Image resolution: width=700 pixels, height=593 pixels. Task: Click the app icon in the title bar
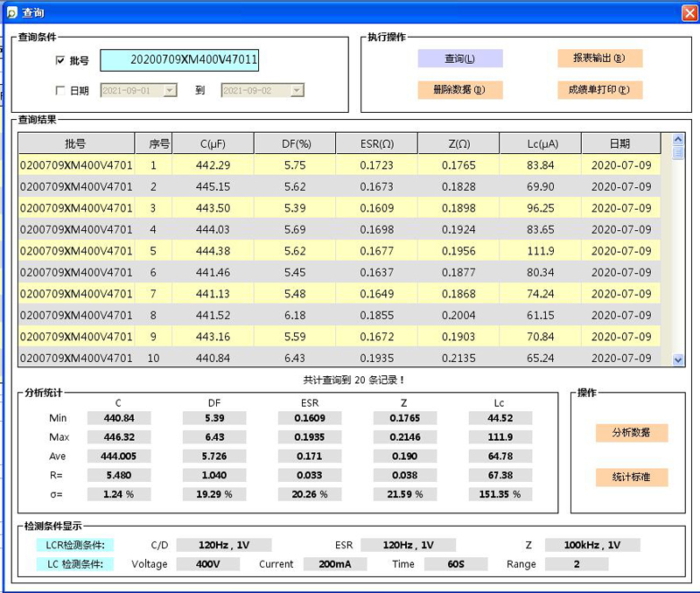tap(11, 12)
